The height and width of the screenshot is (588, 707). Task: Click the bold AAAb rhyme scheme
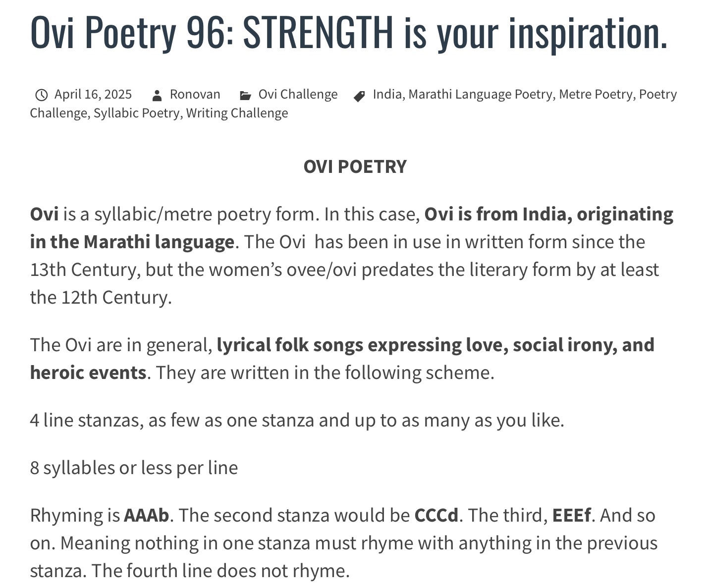(146, 515)
